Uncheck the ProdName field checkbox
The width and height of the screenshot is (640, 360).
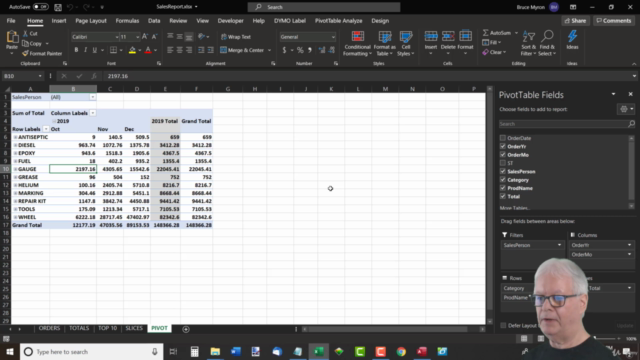(x=503, y=188)
